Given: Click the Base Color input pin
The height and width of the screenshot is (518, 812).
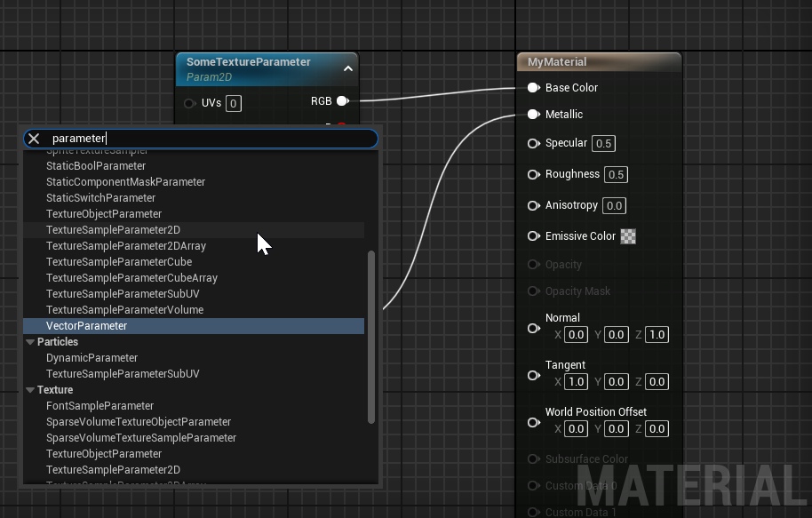Looking at the screenshot, I should (533, 88).
